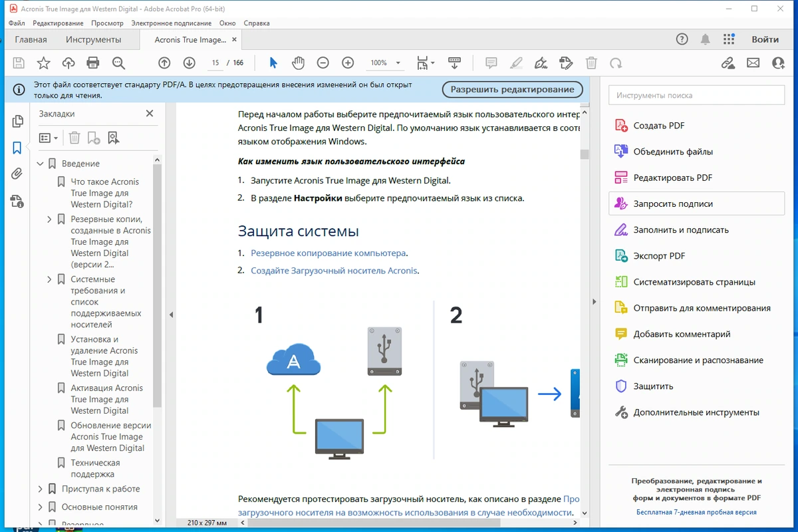
Task: Click the page number field showing 15
Action: pyautogui.click(x=215, y=63)
